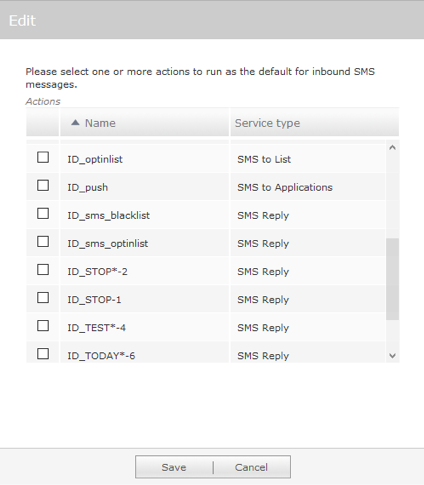The width and height of the screenshot is (424, 485).
Task: Click the scroll down arrow in actions list
Action: pos(392,356)
